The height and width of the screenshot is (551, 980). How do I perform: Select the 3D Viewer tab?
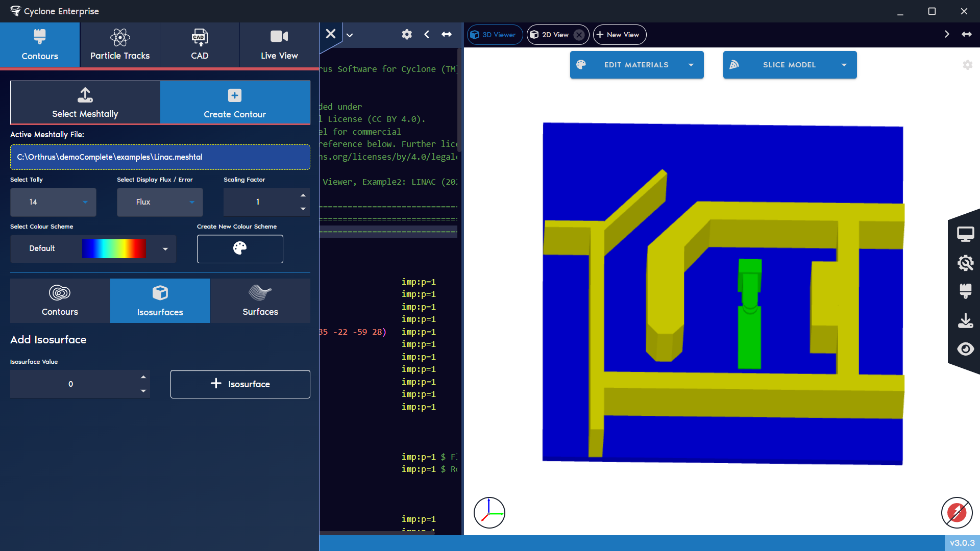click(x=494, y=34)
